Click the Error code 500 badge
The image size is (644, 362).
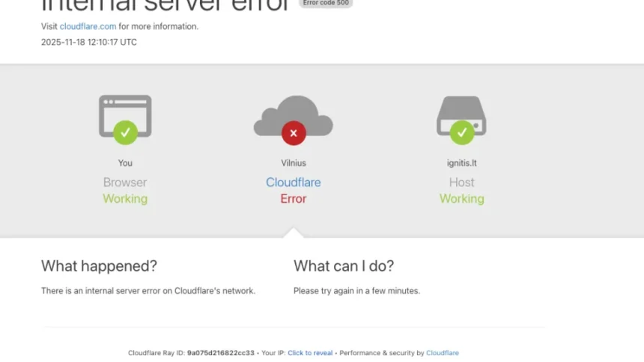(325, 3)
